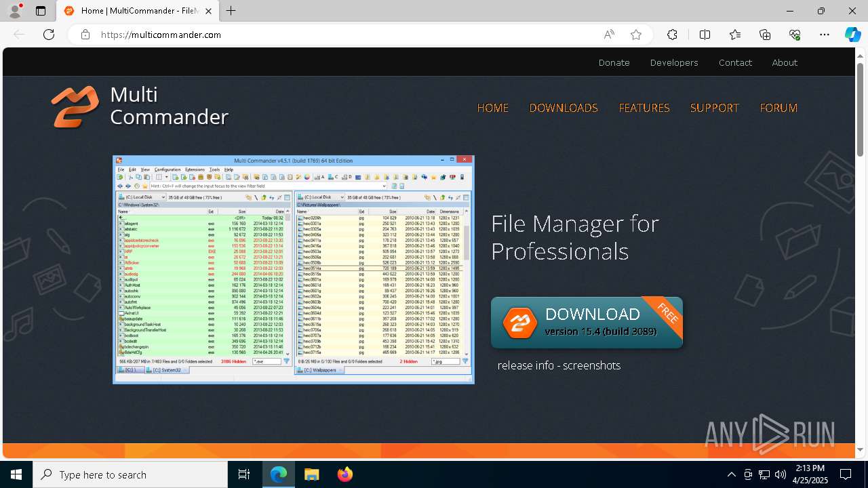Open the Developers link
868x488 pixels.
tap(674, 62)
